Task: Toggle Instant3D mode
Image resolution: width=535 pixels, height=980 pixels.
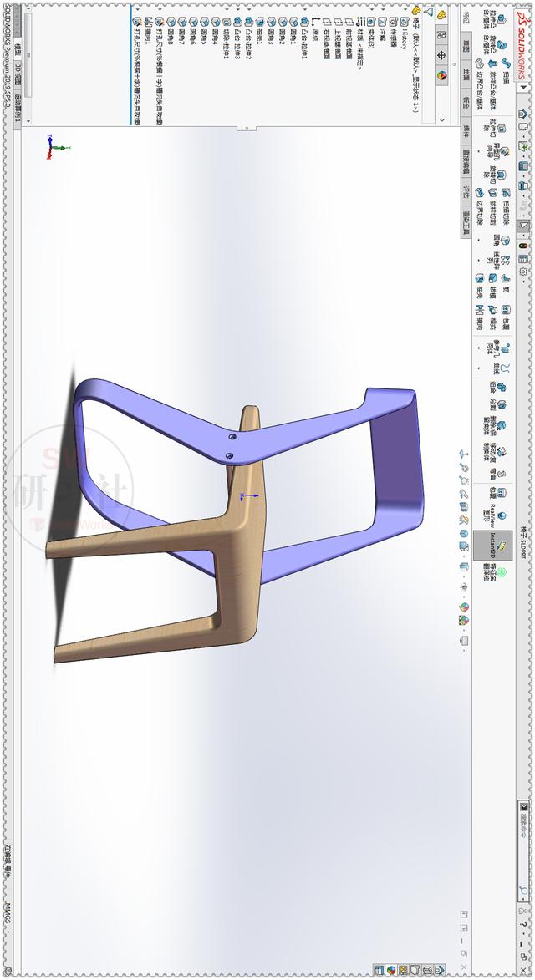Action: coord(492,545)
